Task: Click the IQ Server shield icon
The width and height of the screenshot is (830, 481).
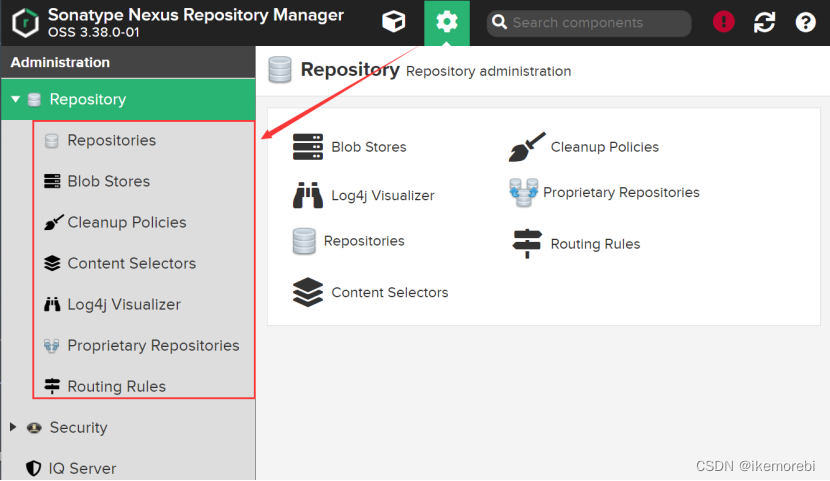Action: pyautogui.click(x=33, y=468)
